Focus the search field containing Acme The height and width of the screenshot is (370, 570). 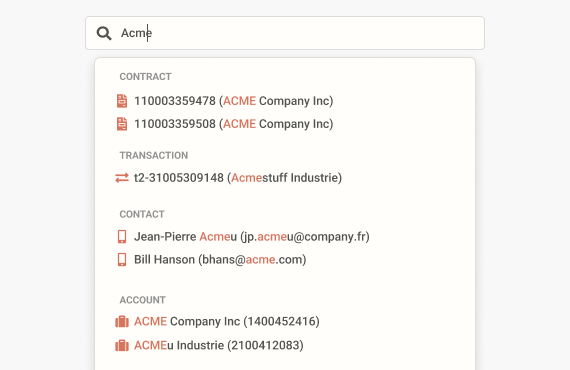285,33
